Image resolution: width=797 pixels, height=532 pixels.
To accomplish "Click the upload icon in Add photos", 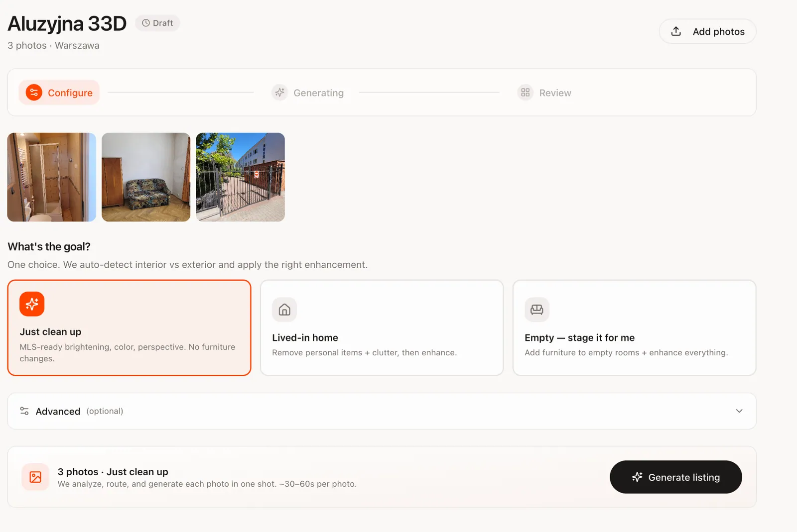I will point(676,31).
